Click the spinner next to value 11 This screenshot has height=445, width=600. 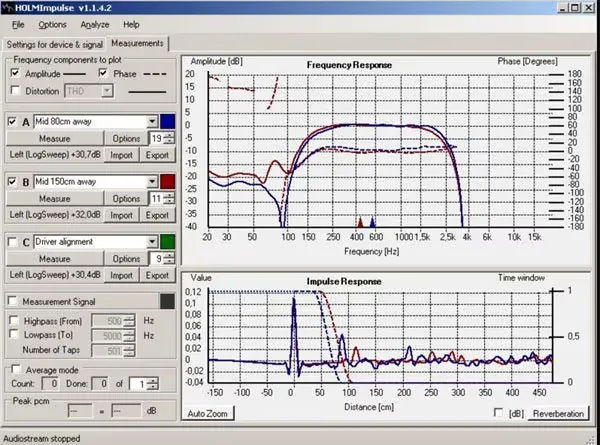coord(169,198)
